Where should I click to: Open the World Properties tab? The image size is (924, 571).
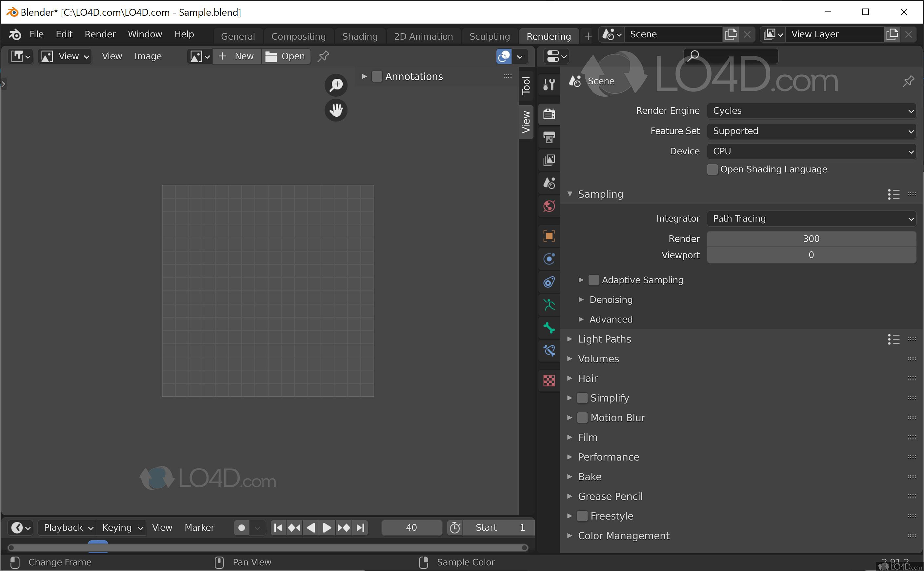pos(549,206)
